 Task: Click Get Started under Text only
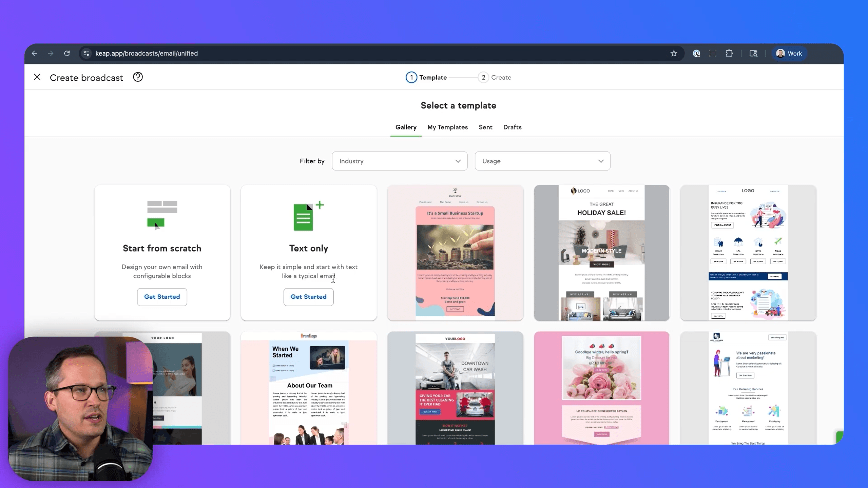coord(308,297)
